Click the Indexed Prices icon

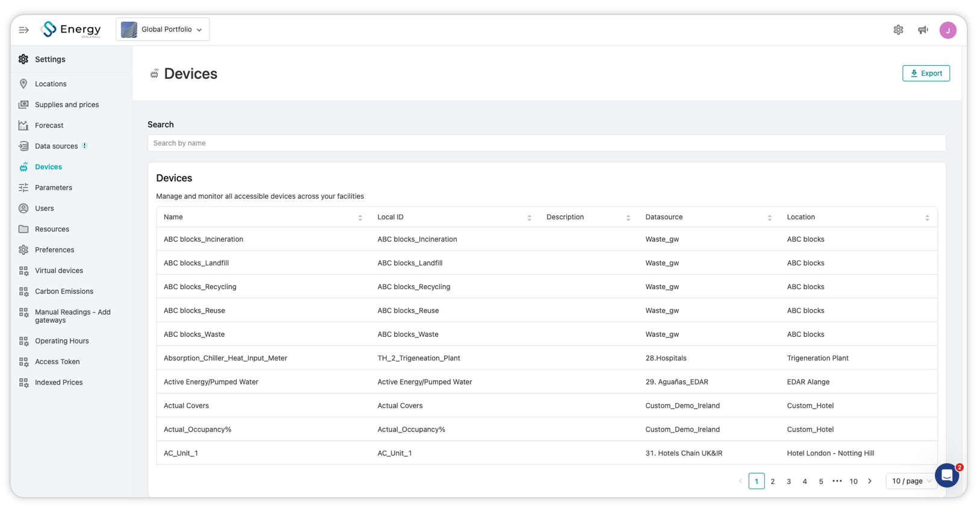(23, 383)
